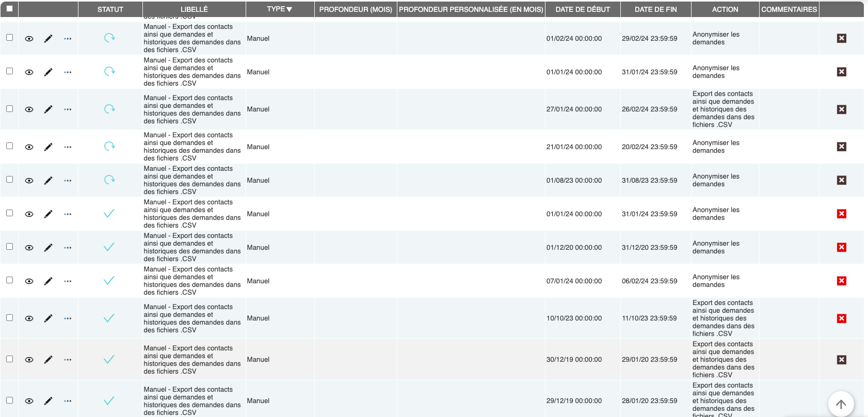868x417 pixels.
Task: Expand three-dots menu on the 10/10/23 row
Action: click(68, 318)
